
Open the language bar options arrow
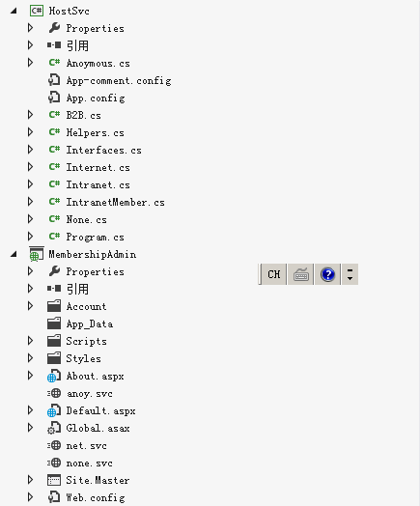click(350, 274)
